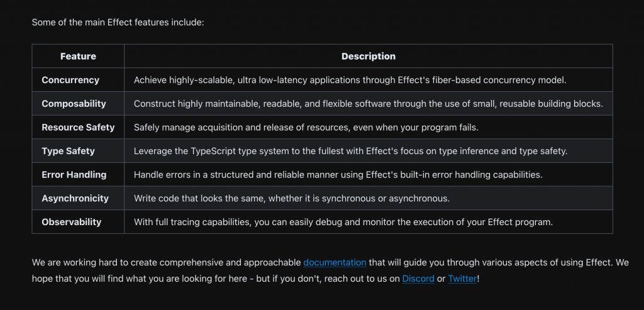Select the Concurrency feature cell
Viewport: 644px width, 310px height.
pyautogui.click(x=70, y=80)
